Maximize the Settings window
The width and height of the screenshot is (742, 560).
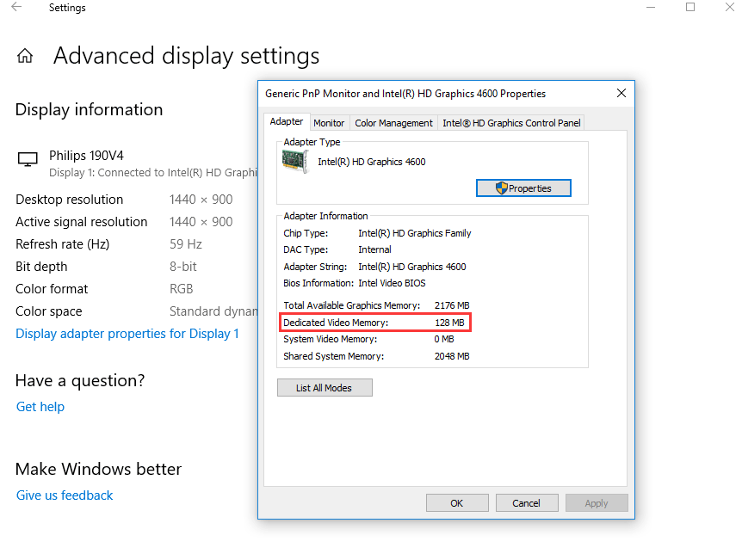pos(690,8)
